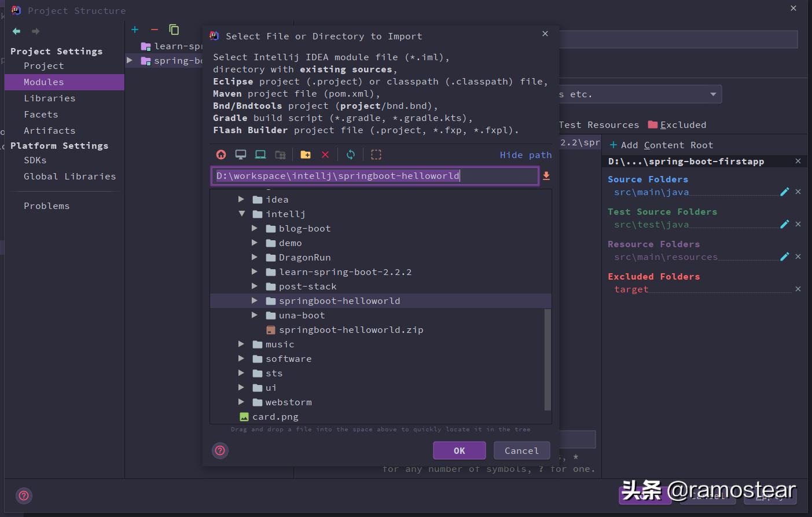Expand the springboot-helloworld folder
812x517 pixels.
(254, 300)
